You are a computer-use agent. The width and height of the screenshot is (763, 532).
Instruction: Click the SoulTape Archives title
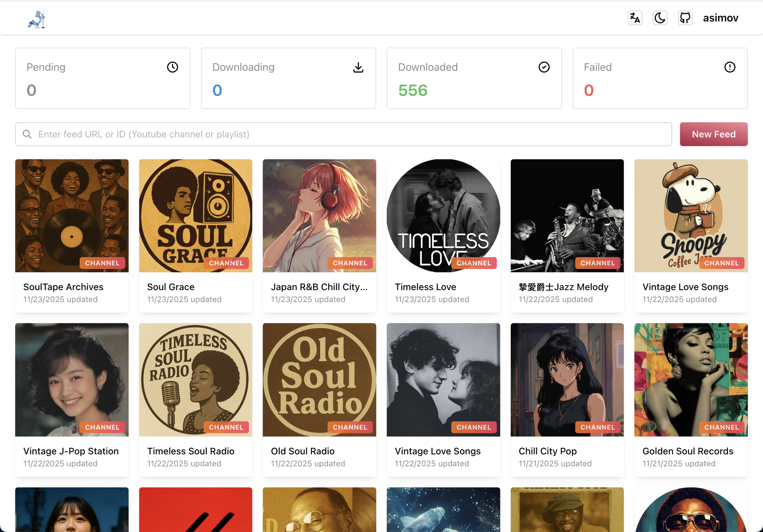[x=63, y=287]
